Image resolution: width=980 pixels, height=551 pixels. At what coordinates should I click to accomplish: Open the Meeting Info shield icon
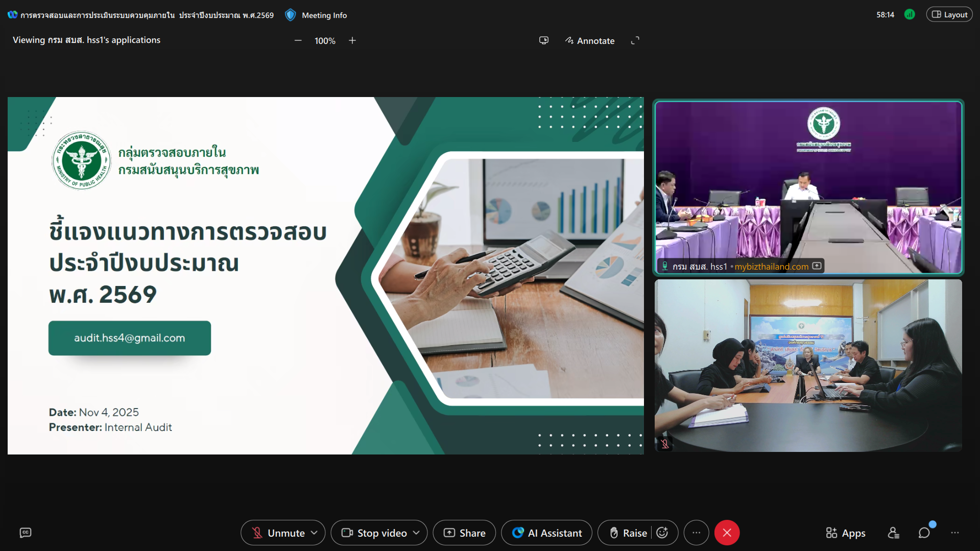[x=290, y=15]
